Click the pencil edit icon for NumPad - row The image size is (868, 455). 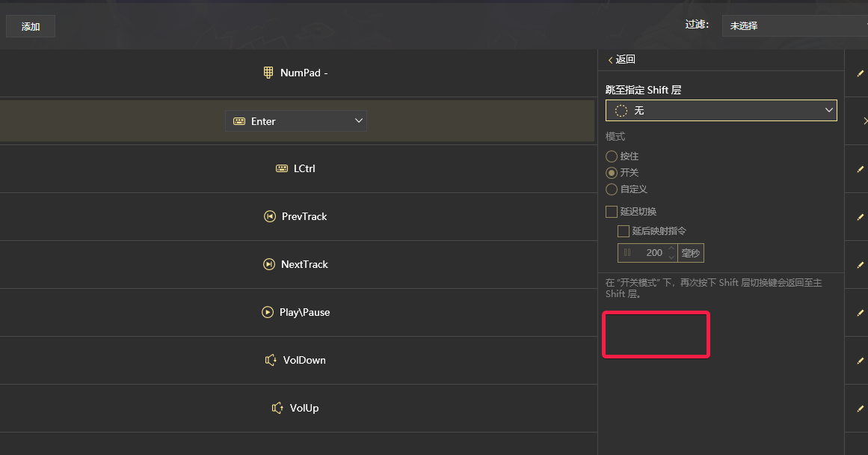coord(861,73)
